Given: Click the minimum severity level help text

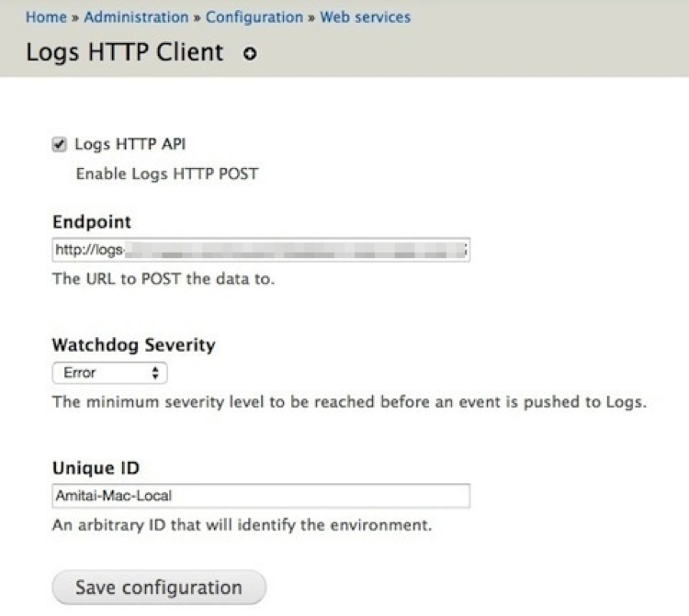Looking at the screenshot, I should [349, 402].
